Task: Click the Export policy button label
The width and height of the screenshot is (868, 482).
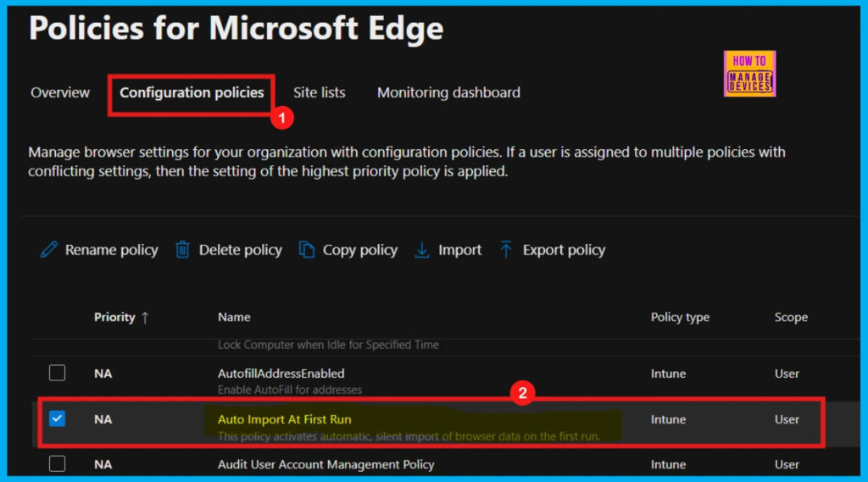Action: (x=564, y=250)
